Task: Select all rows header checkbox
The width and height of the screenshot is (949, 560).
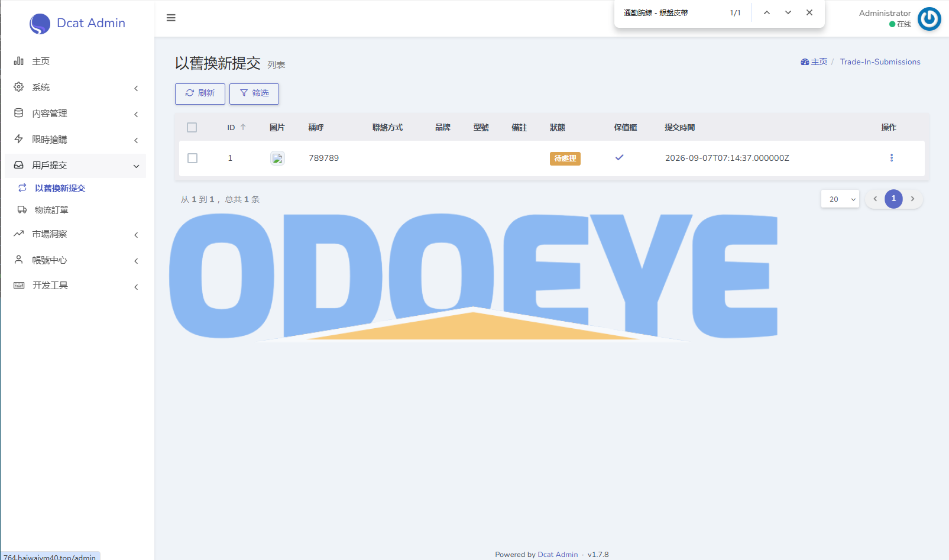Action: (x=192, y=127)
